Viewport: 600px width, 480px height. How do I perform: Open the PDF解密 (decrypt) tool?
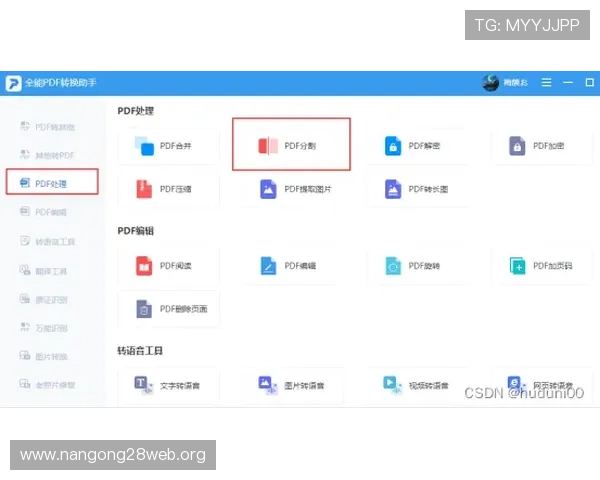pos(417,146)
